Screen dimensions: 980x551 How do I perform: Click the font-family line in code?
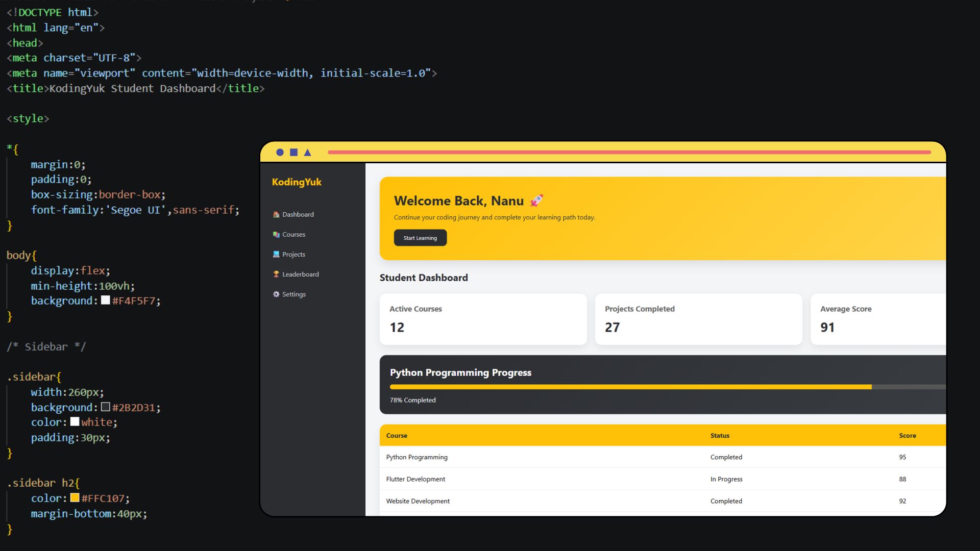point(135,210)
